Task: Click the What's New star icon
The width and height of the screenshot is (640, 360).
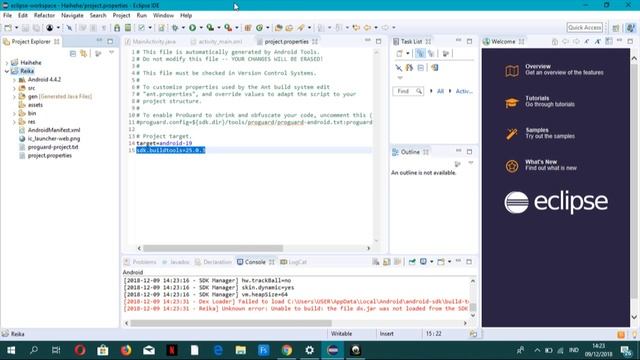Action: point(512,166)
